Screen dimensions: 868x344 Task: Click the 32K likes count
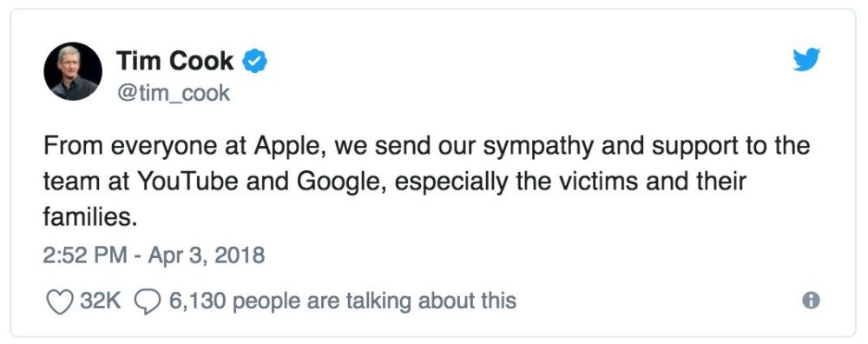[100, 301]
